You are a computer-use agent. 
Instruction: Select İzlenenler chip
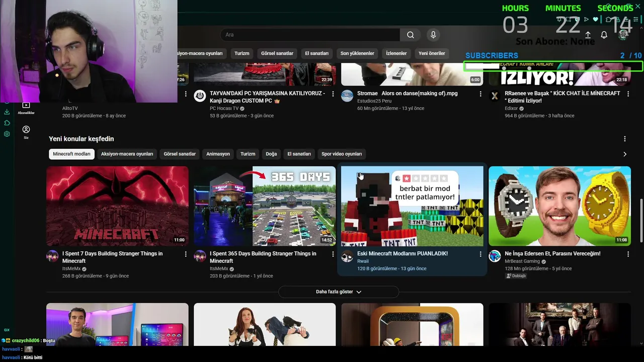click(396, 53)
